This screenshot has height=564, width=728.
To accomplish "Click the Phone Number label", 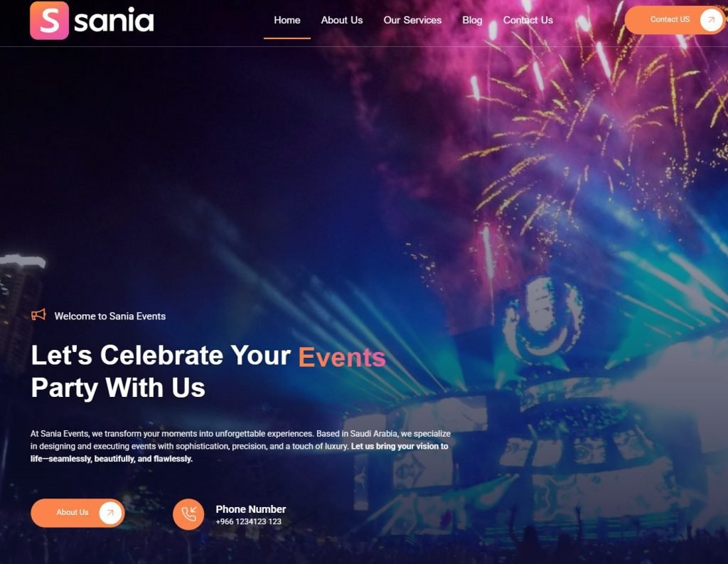I will coord(251,509).
